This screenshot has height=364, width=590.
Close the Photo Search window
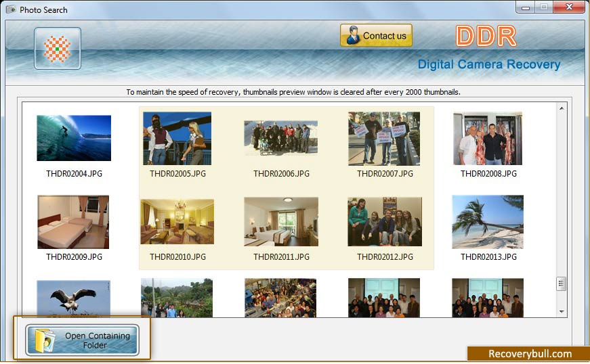(x=569, y=7)
